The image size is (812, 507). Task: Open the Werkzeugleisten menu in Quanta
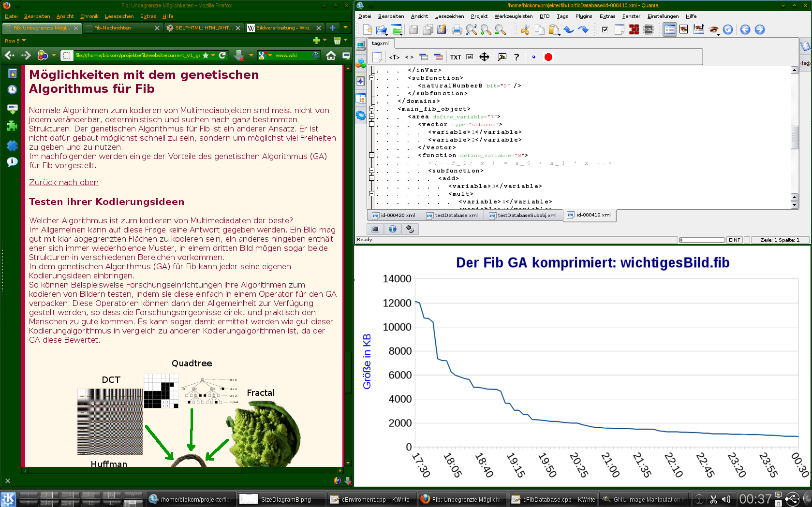tap(513, 16)
